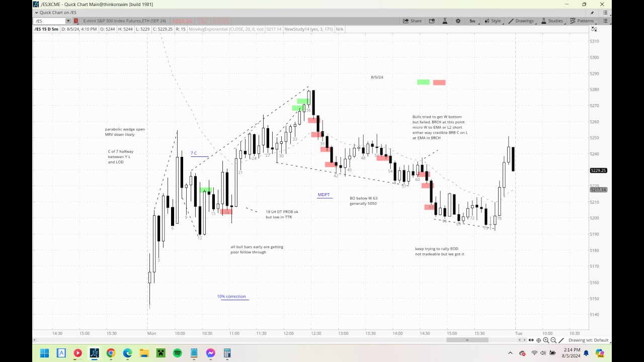Click the red number 1 alert indicator

(76, 21)
